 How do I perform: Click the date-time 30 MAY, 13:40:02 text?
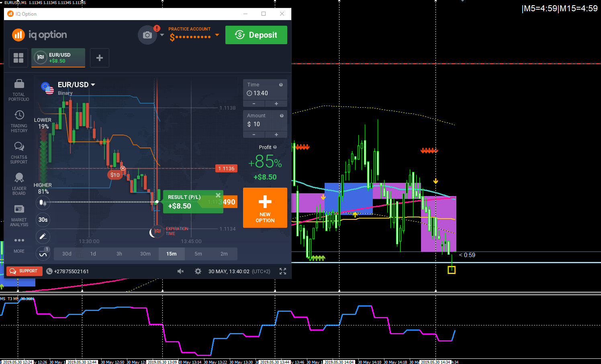tap(229, 272)
